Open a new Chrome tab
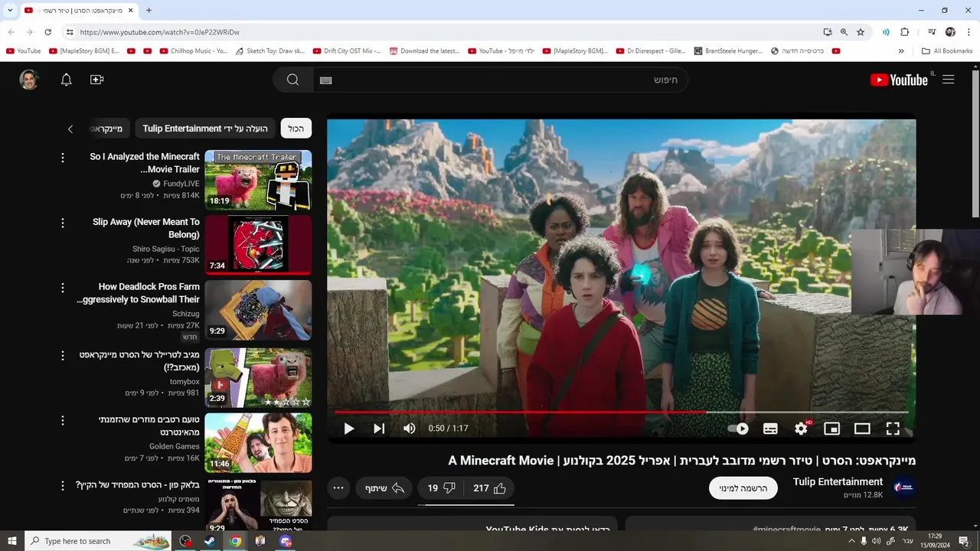The image size is (980, 551). point(149,11)
